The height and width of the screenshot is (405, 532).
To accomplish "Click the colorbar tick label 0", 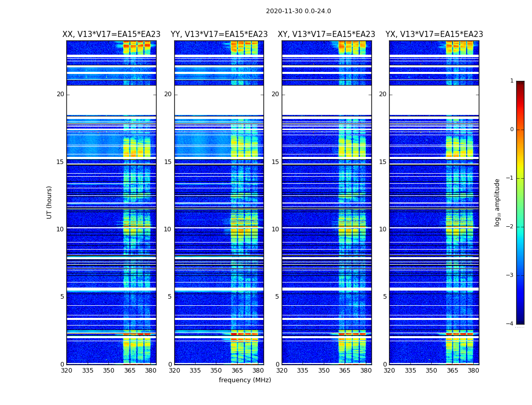I will [512, 130].
